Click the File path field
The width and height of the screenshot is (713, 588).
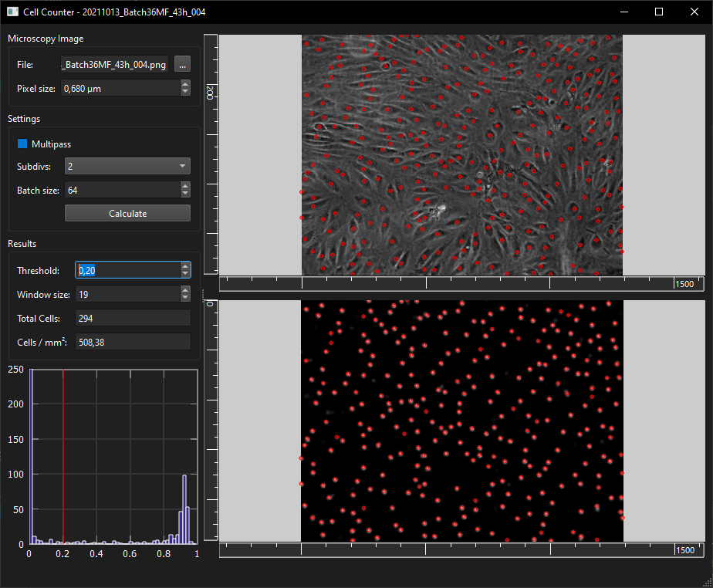[x=114, y=65]
